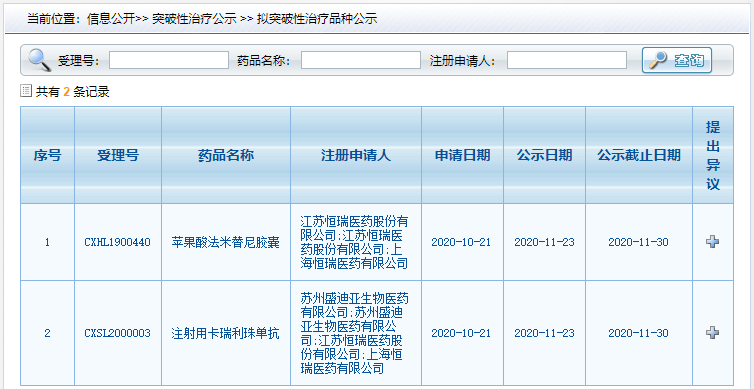Click 申请日期 2020-10-21 in CXSL2000003 row
Screen dimensions: 754x389
(x=461, y=333)
